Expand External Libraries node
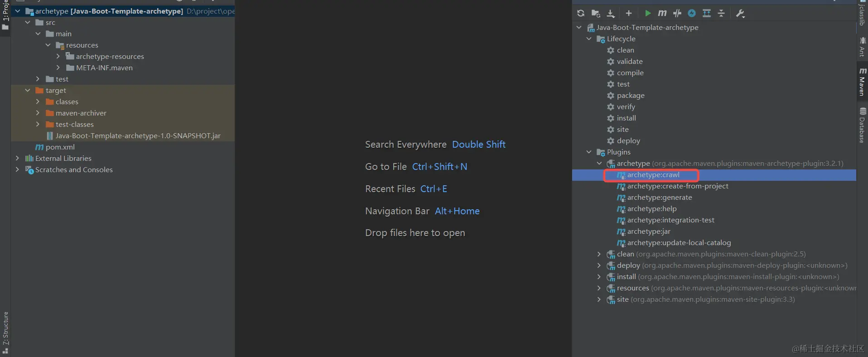This screenshot has height=357, width=868. coord(17,158)
